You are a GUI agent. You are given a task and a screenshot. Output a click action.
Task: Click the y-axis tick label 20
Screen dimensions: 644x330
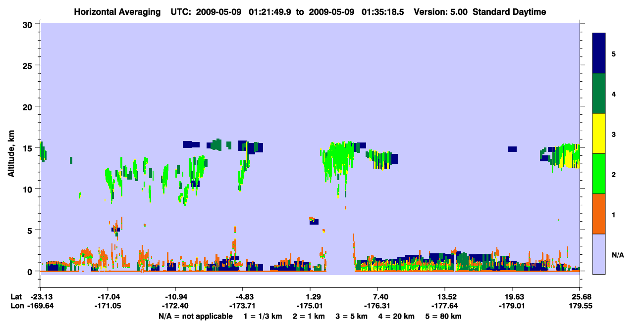[x=28, y=106]
